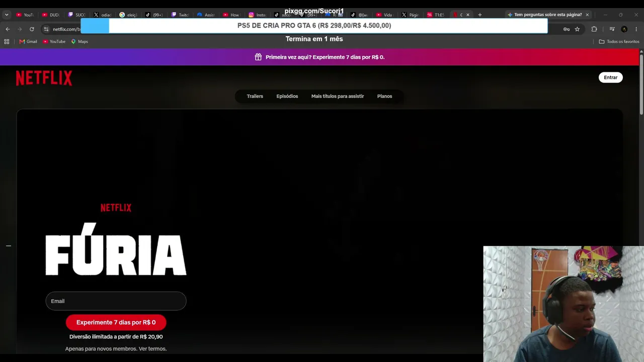The width and height of the screenshot is (644, 362).
Task: Open the Gmail bookmark
Action: (28, 41)
